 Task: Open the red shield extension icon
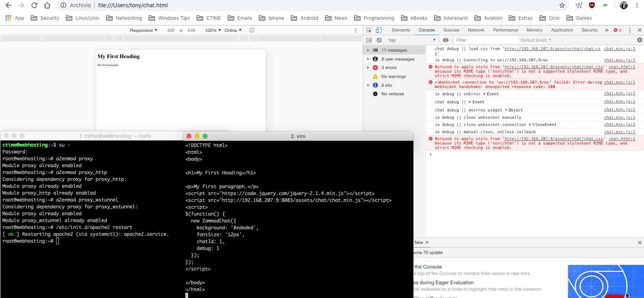click(x=592, y=5)
